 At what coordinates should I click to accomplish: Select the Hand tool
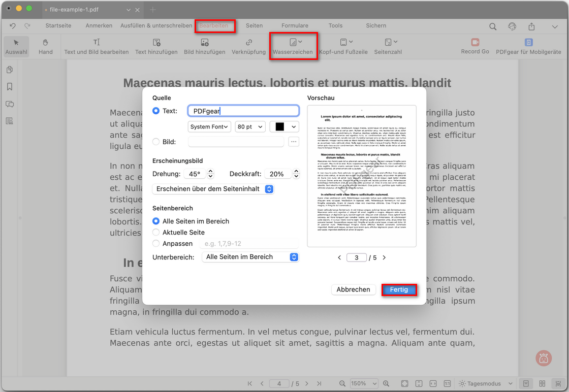pyautogui.click(x=45, y=46)
